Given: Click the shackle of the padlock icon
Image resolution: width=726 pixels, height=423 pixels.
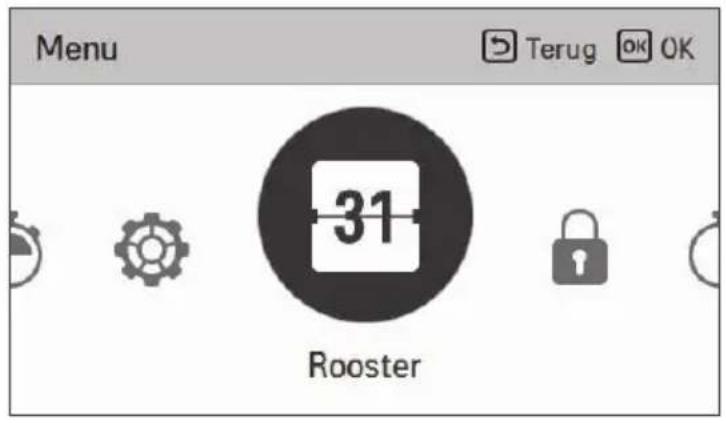Looking at the screenshot, I should pos(580,225).
